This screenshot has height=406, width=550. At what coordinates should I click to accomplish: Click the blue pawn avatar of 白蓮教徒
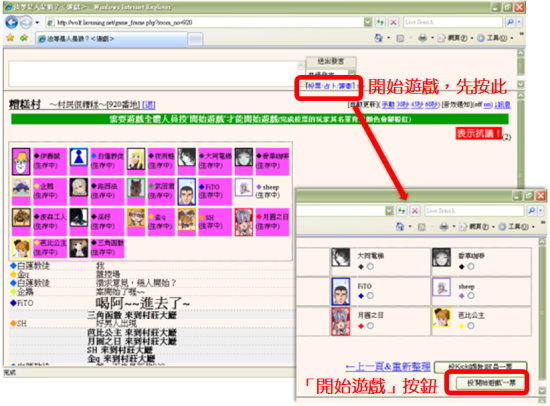(79, 157)
